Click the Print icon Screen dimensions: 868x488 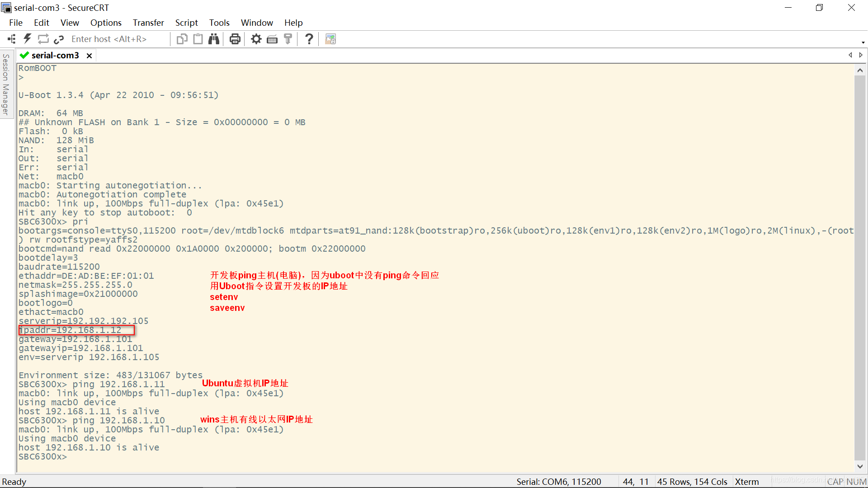pyautogui.click(x=235, y=39)
